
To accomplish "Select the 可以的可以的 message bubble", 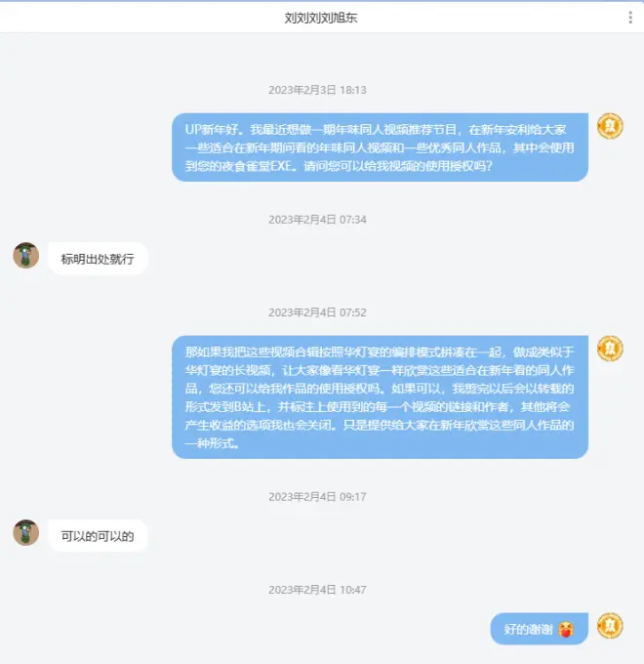I will 98,536.
